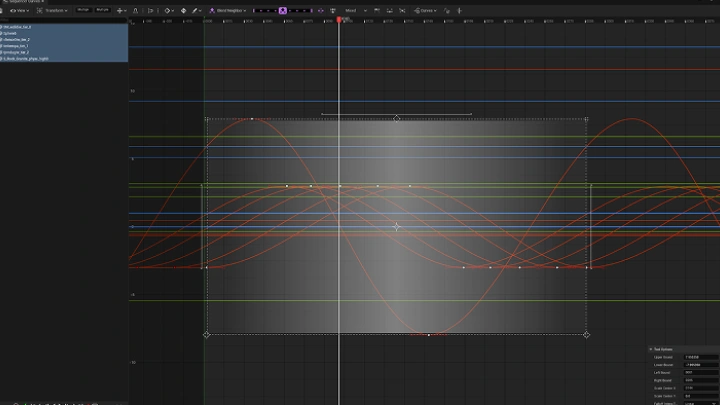Open the axis snapping crosshair dropdown
Image resolution: width=720 pixels, height=405 pixels.
122,11
